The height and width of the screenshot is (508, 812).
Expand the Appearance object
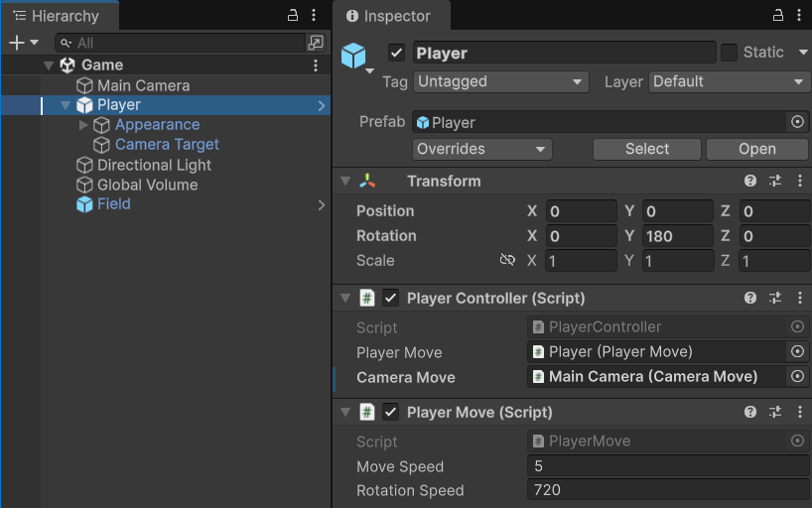click(x=82, y=125)
